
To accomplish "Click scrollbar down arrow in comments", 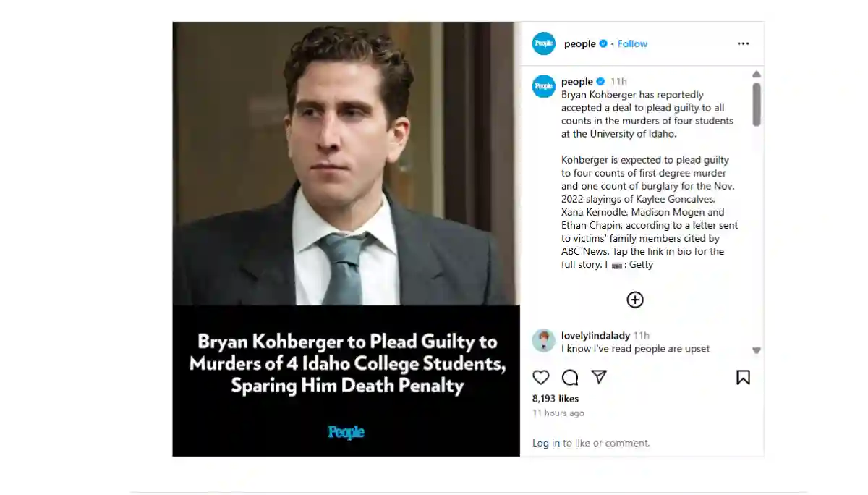I will [757, 350].
